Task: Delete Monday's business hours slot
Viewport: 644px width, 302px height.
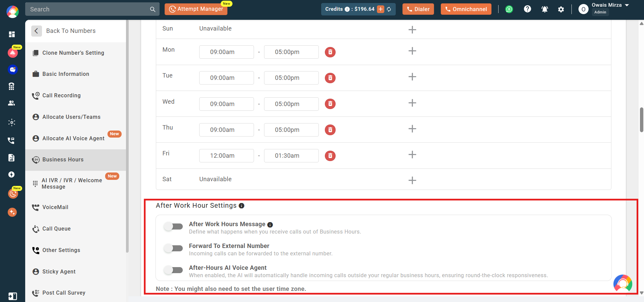Action: tap(330, 52)
